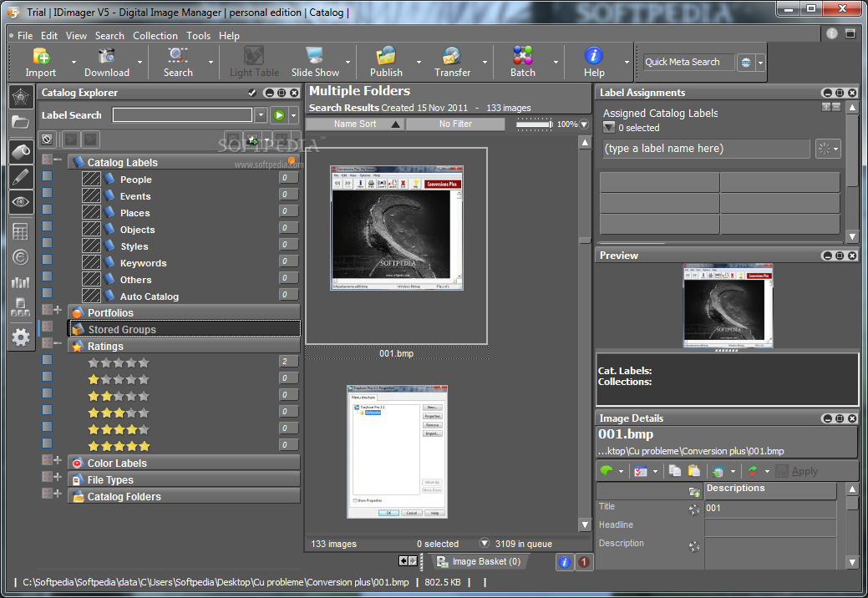The image size is (868, 598).
Task: Click the Name Sort button
Action: pos(355,124)
